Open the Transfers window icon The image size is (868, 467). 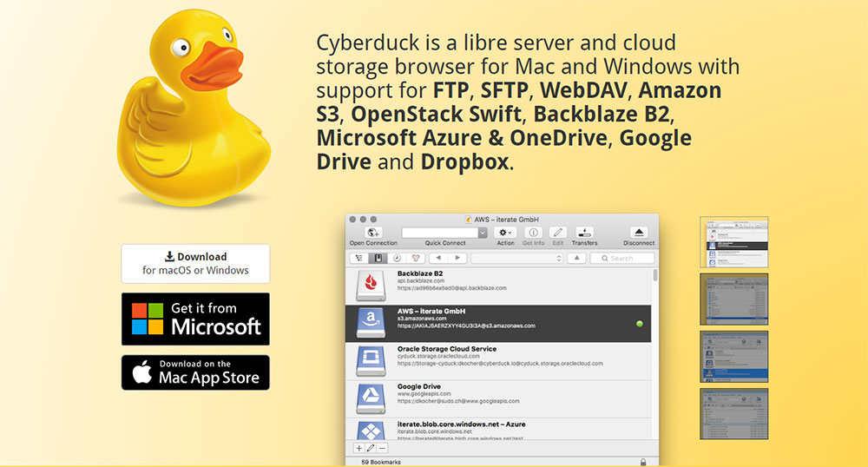(584, 233)
